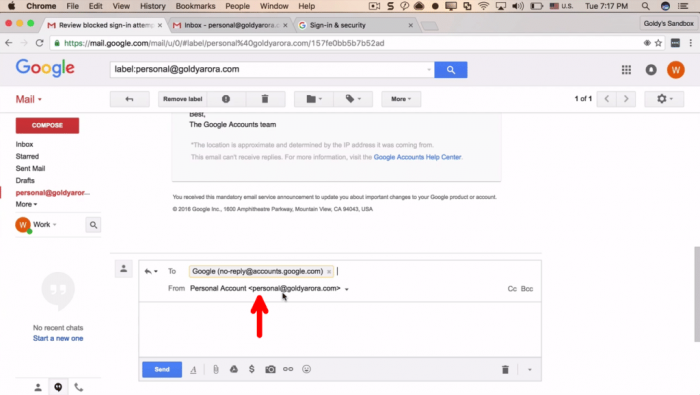The image size is (700, 395).
Task: Open more reply options arrow
Action: point(530,370)
